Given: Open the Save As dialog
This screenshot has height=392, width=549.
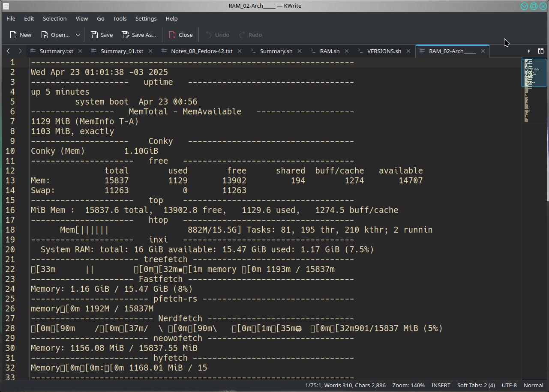Looking at the screenshot, I should click(x=138, y=35).
